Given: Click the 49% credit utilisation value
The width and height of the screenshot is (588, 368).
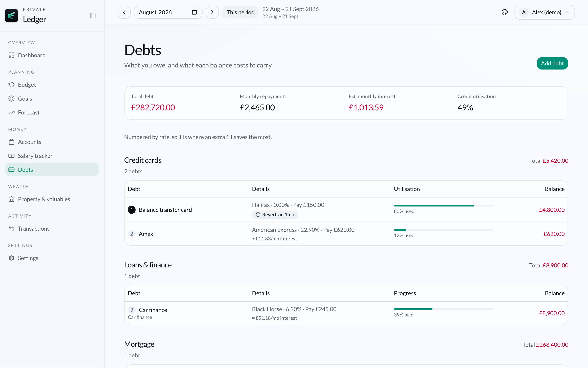Looking at the screenshot, I should (465, 107).
